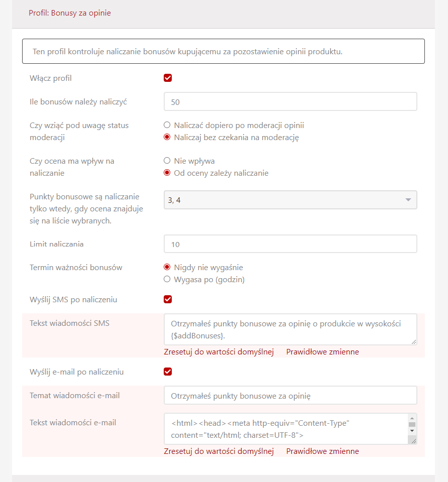
Task: Choose 'Wygasa po (godzin)' radio button
Action: tap(167, 279)
